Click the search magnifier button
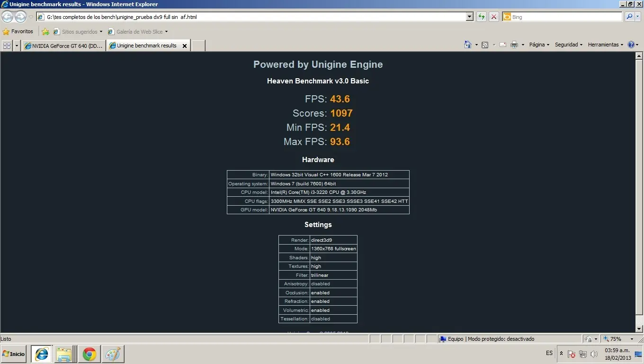 629,17
